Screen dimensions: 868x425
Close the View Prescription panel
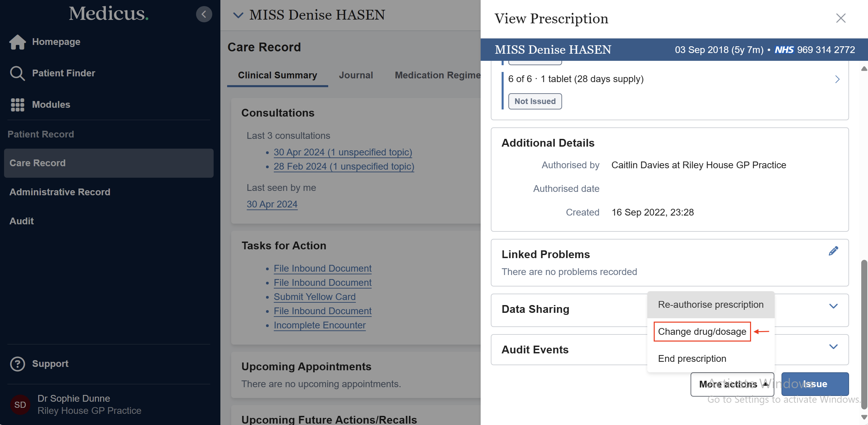coord(841,18)
